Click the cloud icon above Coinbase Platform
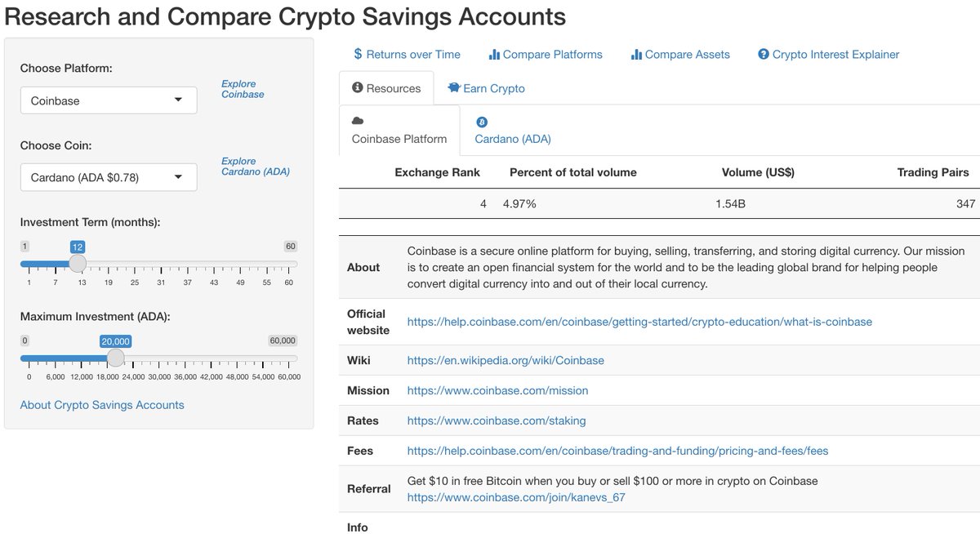This screenshot has height=534, width=980. coord(358,121)
